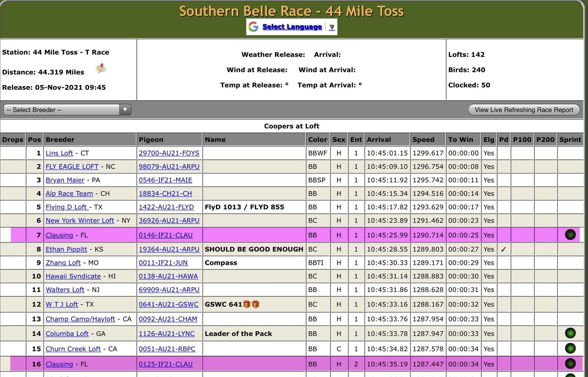This screenshot has height=377, width=588.
Task: Click the Pd checkmark in Ethan Pippitt row
Action: click(503, 249)
